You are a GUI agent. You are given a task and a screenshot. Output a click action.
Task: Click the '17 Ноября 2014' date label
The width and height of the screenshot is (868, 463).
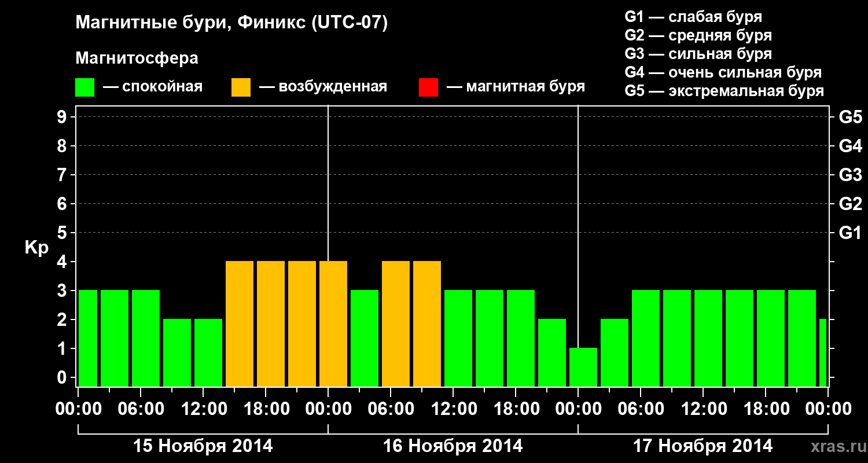703,446
